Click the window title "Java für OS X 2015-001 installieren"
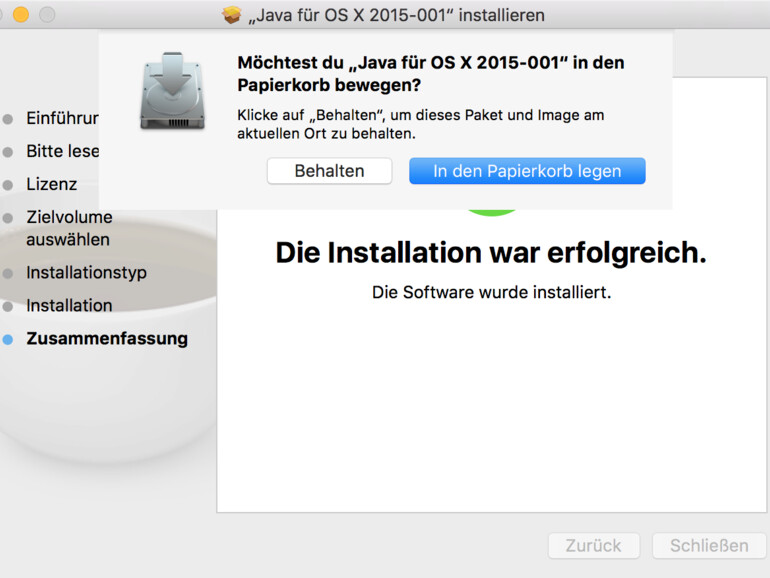 tap(396, 15)
